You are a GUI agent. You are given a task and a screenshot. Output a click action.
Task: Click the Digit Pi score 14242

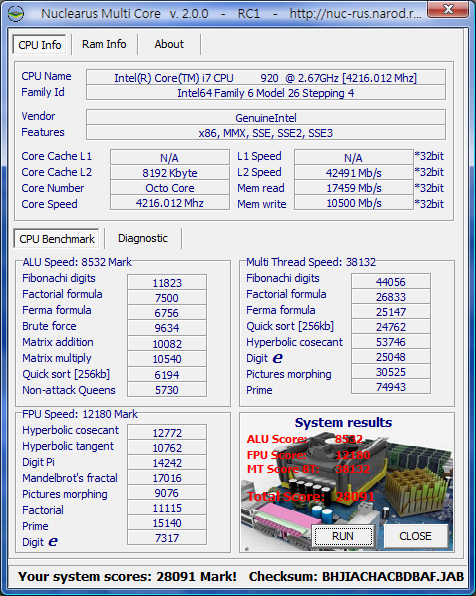tap(167, 463)
